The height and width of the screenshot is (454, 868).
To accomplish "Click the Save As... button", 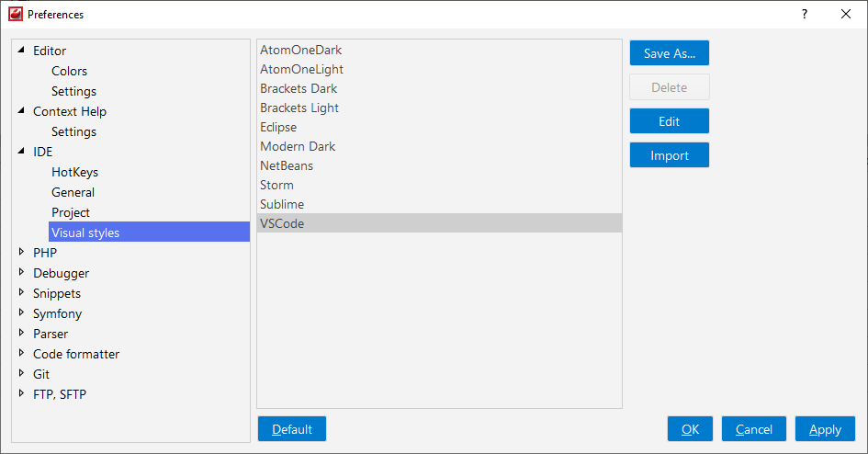I will (x=670, y=53).
